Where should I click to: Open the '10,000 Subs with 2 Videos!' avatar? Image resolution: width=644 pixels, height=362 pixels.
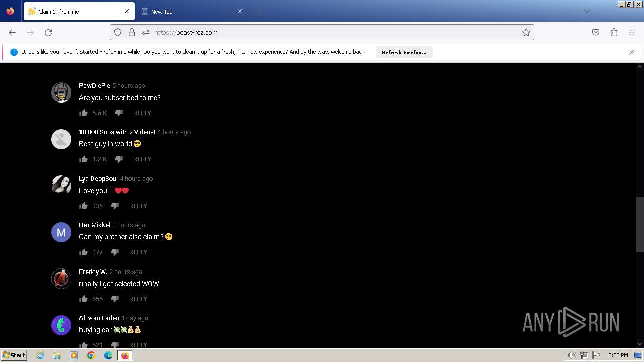(x=61, y=139)
